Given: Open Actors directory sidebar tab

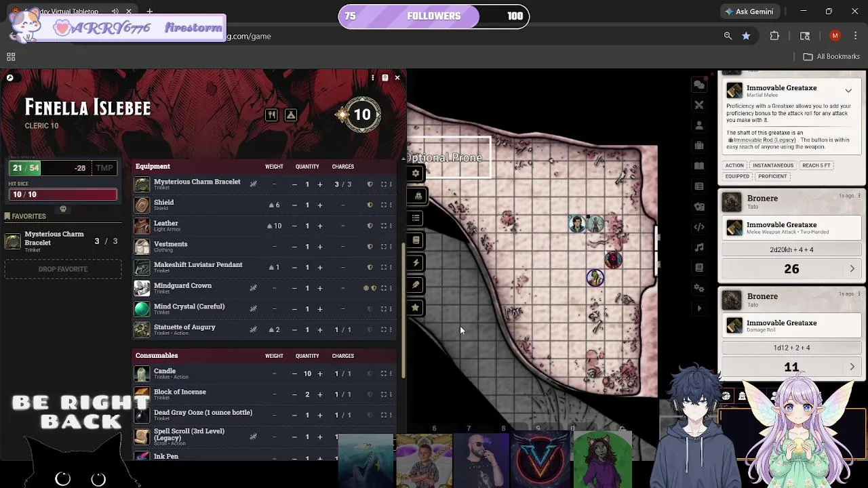Looking at the screenshot, I should coord(699,125).
